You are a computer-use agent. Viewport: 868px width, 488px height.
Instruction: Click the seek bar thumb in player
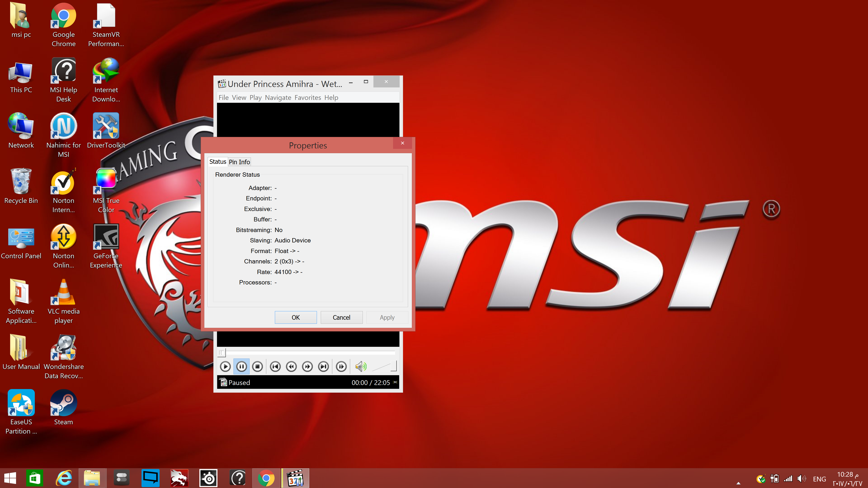221,353
